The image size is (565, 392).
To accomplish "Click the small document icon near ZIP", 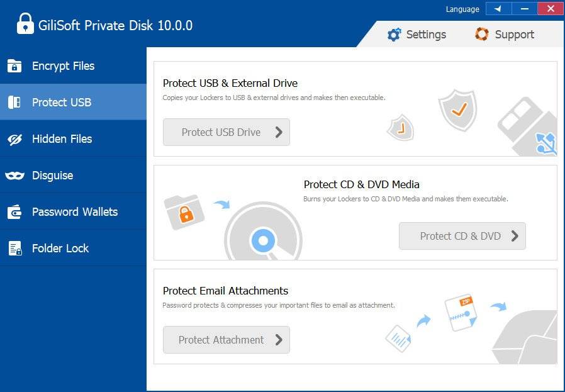I will pyautogui.click(x=398, y=339).
